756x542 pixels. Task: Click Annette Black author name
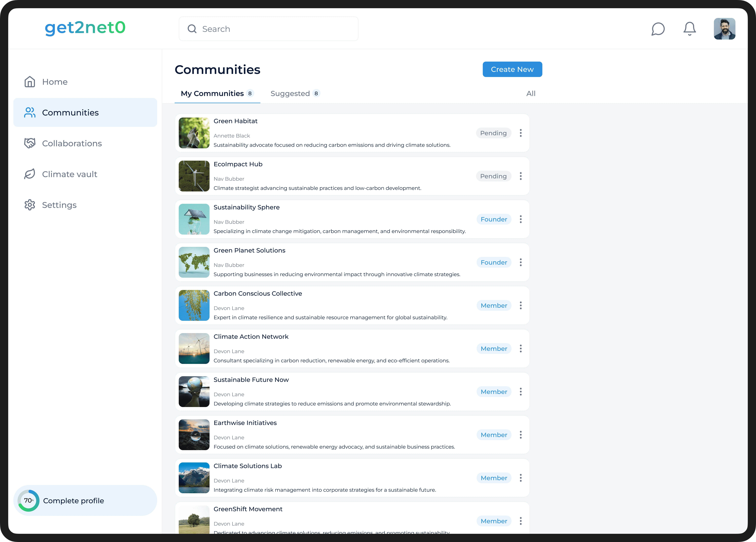click(x=232, y=136)
